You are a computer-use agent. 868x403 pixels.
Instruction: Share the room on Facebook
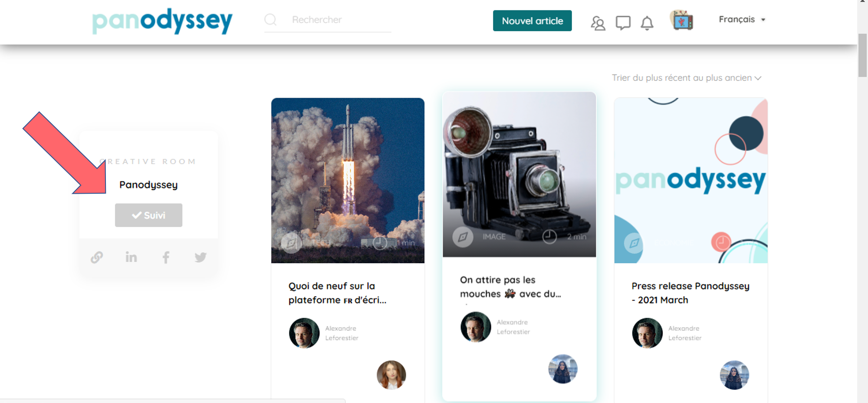[x=166, y=257]
